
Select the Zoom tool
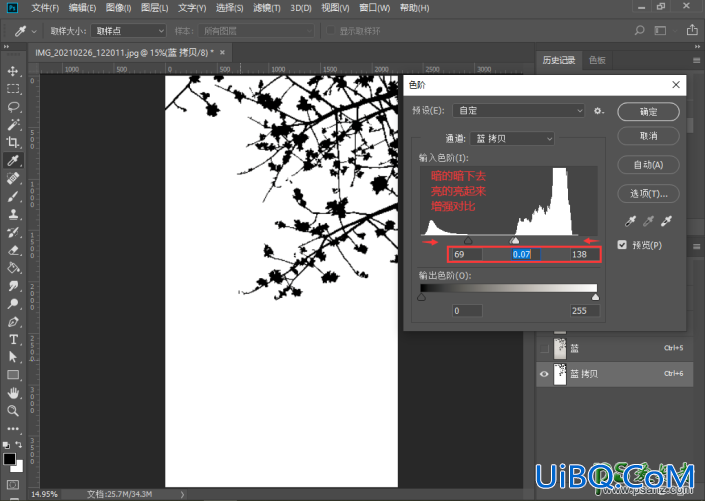(x=13, y=411)
